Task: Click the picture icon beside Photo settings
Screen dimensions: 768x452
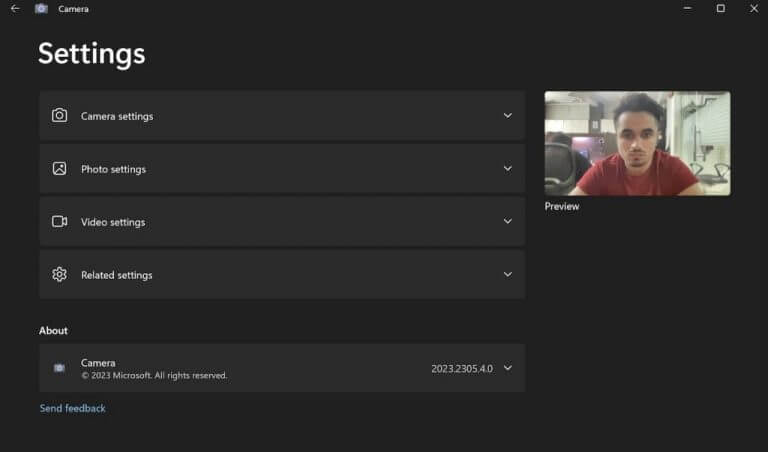Action: click(x=59, y=168)
